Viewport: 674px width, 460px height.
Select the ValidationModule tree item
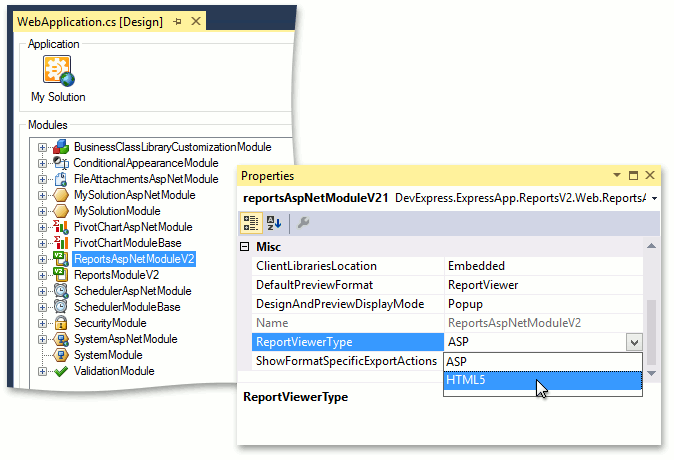pos(114,371)
